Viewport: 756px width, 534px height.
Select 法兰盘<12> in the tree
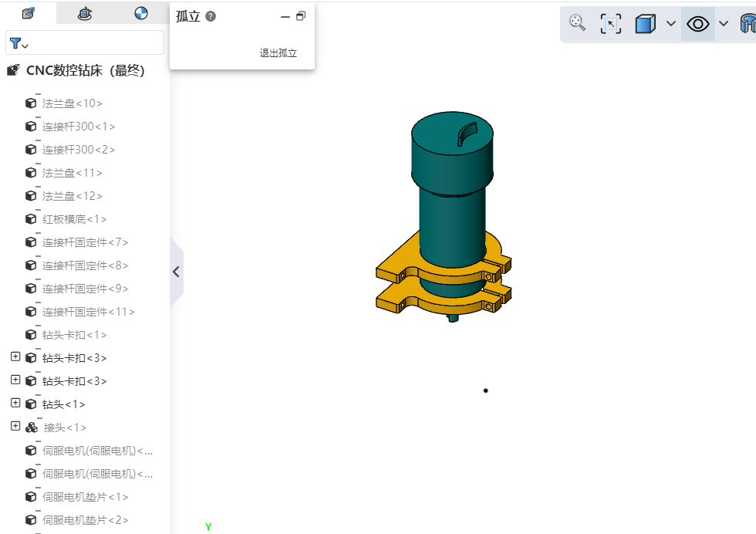point(72,196)
